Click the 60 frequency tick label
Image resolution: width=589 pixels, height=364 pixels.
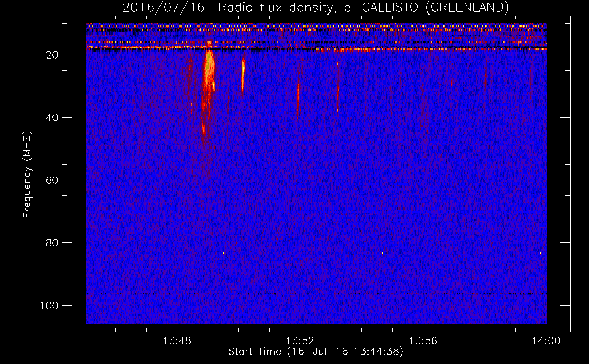(x=52, y=180)
